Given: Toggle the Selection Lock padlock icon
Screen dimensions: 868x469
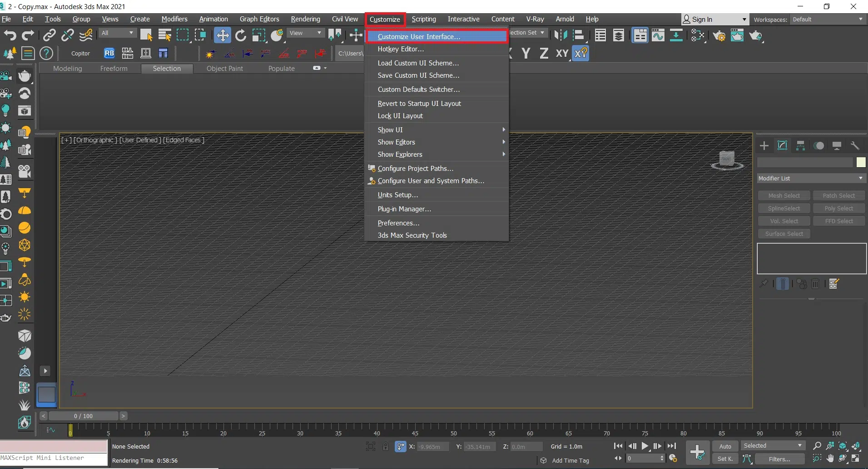Looking at the screenshot, I should pos(386,447).
